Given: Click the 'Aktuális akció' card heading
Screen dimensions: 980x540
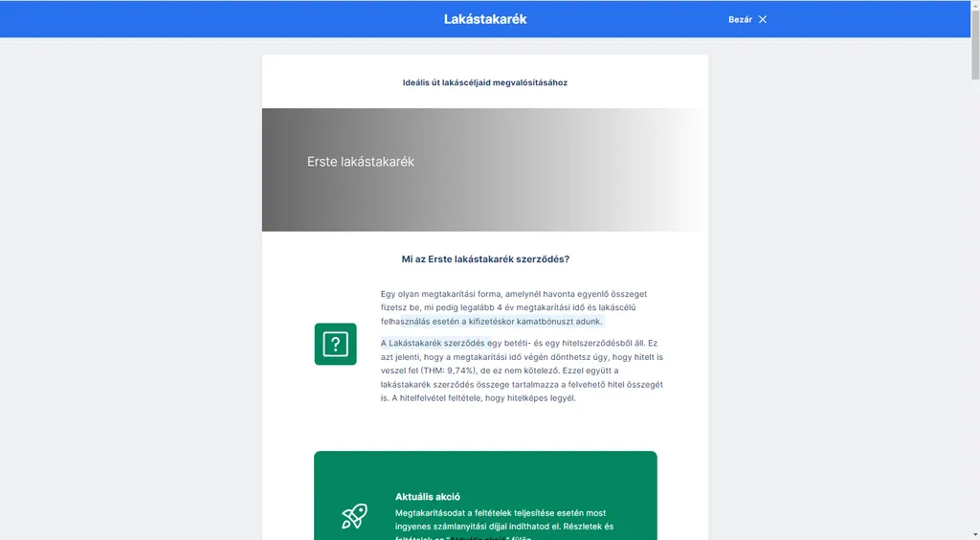Looking at the screenshot, I should pos(428,497).
